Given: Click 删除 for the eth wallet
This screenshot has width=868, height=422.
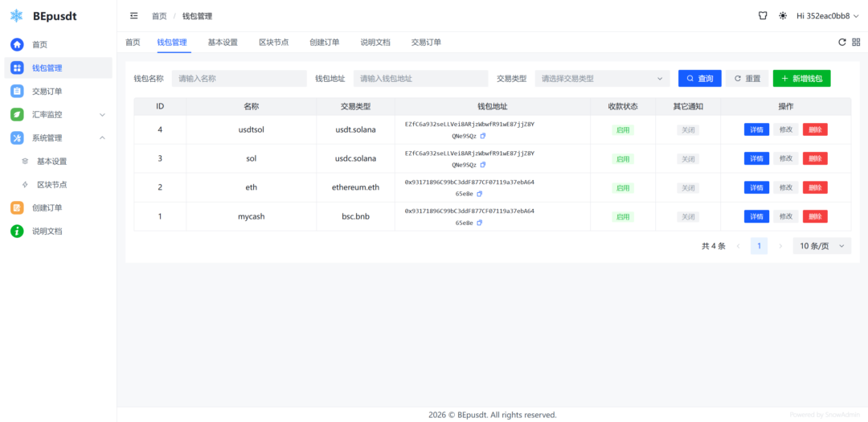Looking at the screenshot, I should (816, 187).
